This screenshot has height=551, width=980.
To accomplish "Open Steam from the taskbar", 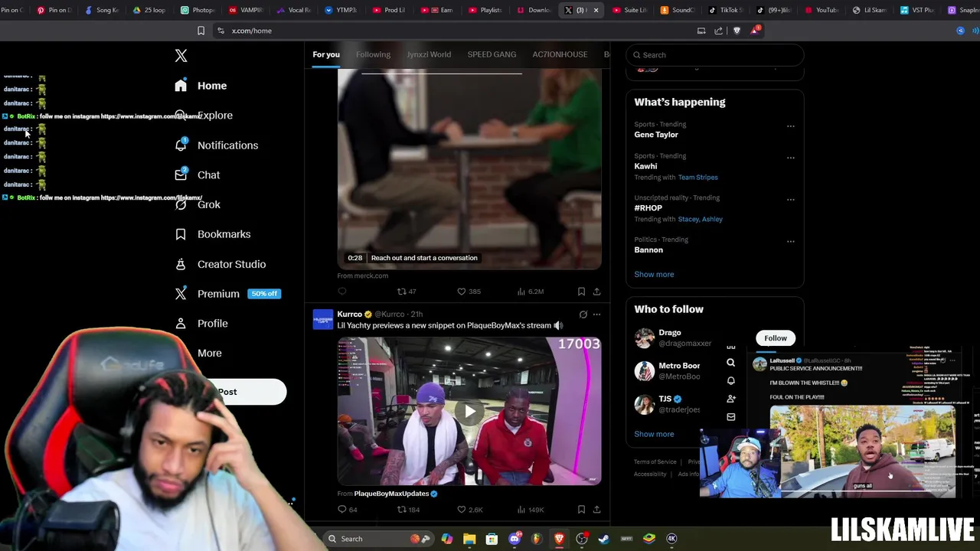I will 604,539.
